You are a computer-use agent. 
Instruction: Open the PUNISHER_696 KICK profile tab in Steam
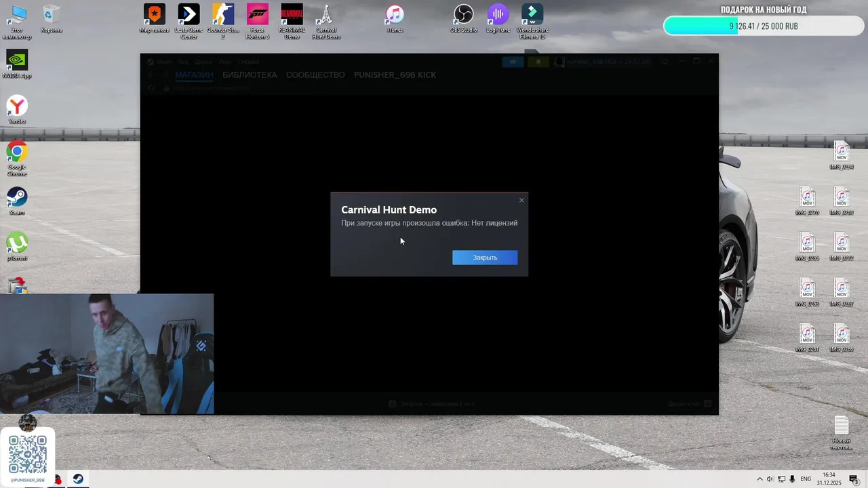tap(395, 75)
